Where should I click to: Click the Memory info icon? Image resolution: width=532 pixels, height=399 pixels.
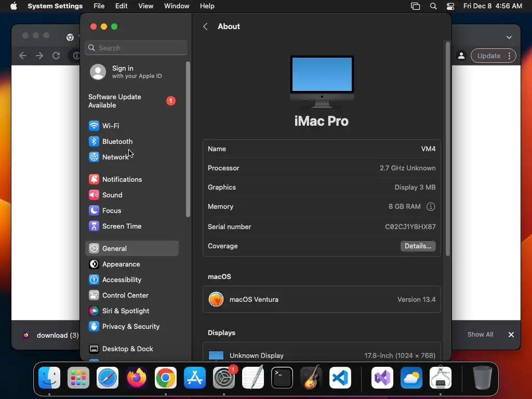pyautogui.click(x=431, y=207)
